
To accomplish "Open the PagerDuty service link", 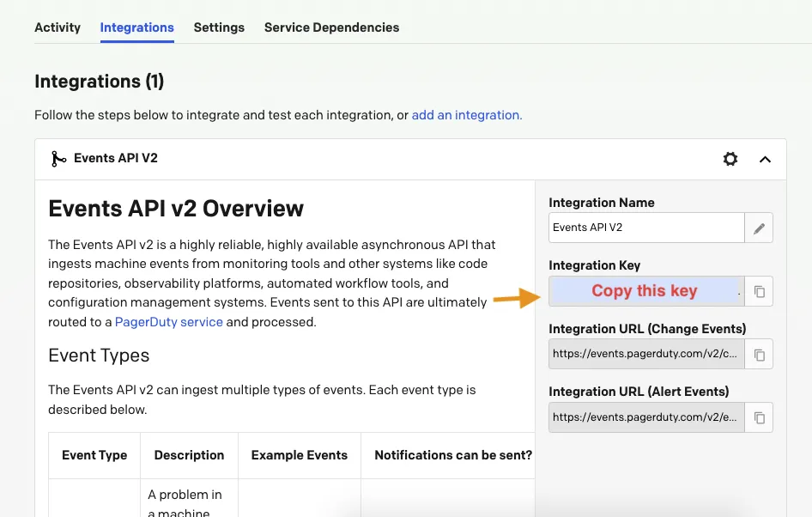I will coord(169,322).
